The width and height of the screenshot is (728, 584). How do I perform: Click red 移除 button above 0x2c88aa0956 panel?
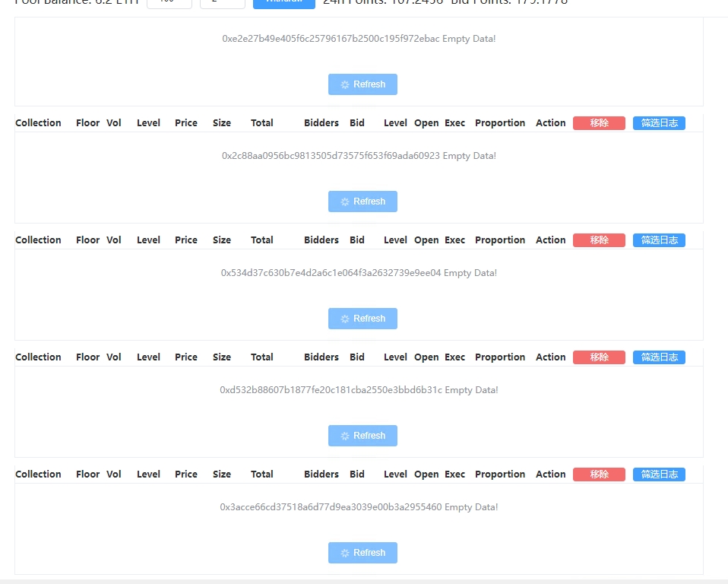point(599,123)
